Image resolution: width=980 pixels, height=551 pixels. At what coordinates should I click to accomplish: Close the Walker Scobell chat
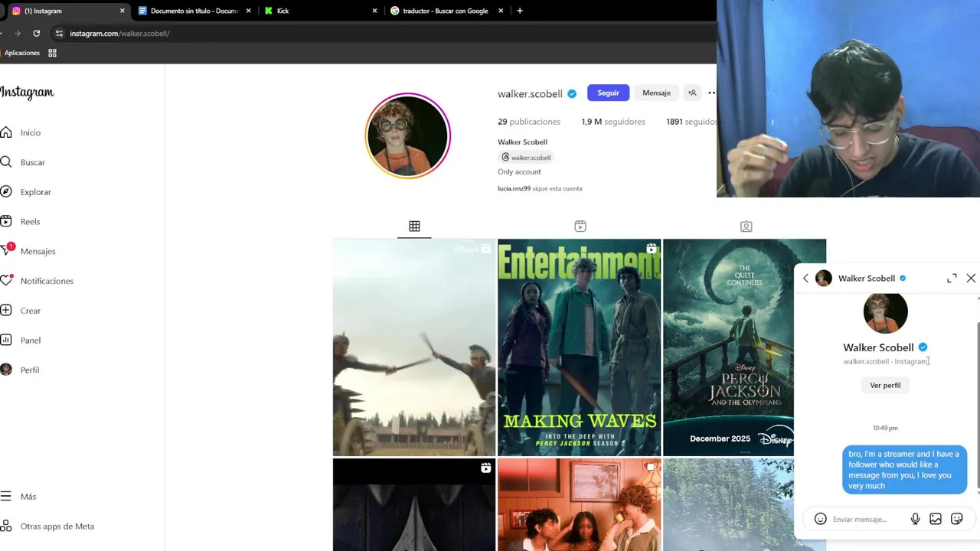pos(971,279)
